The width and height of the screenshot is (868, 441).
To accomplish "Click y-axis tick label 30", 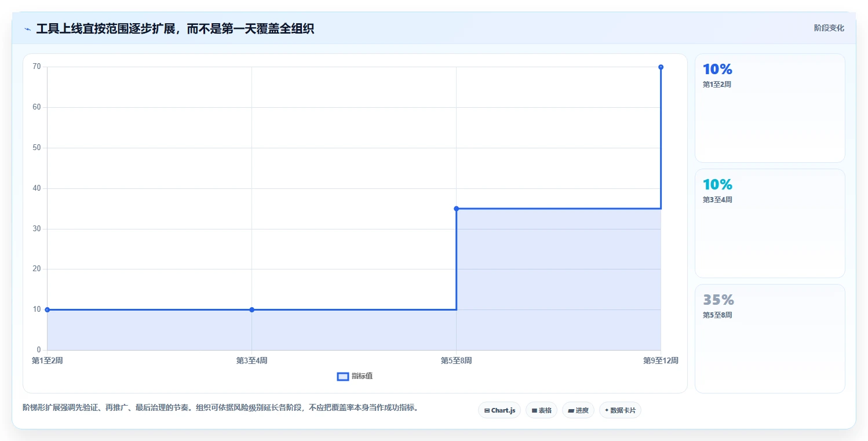I will coord(37,229).
